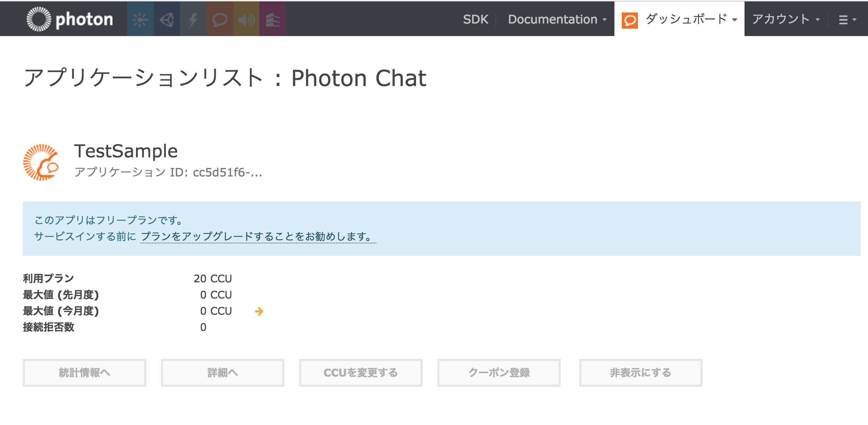
Task: Select the Photon Realtime product icon
Action: point(140,19)
